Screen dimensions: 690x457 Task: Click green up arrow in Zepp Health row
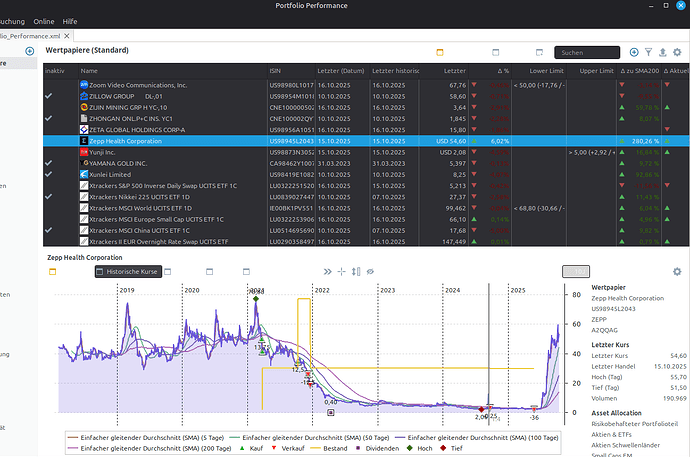tap(474, 141)
